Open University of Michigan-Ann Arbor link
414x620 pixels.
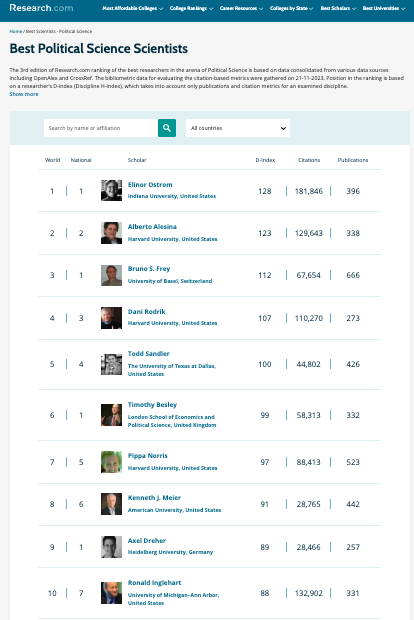[x=174, y=599]
